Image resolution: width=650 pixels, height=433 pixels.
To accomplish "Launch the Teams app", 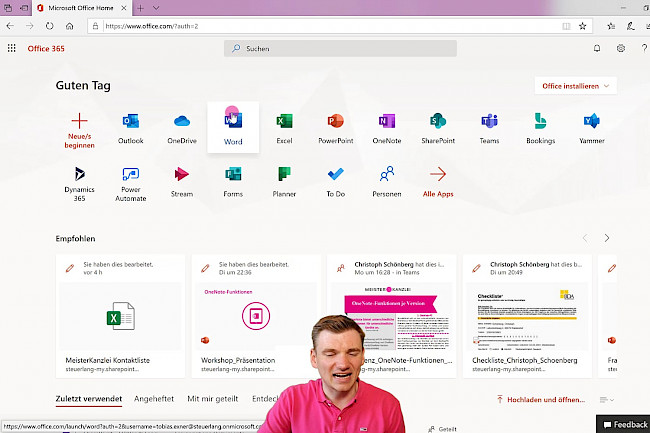I will [x=490, y=128].
